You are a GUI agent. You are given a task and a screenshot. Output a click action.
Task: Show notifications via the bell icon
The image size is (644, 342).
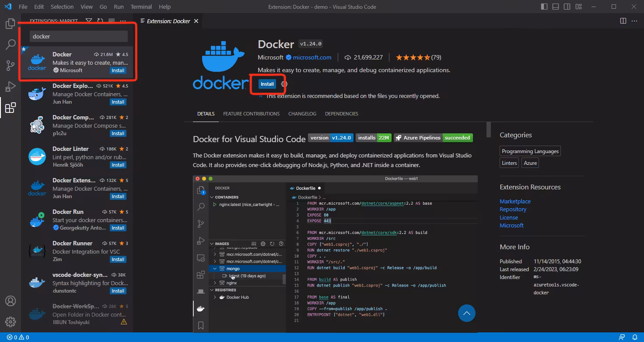[635, 337]
